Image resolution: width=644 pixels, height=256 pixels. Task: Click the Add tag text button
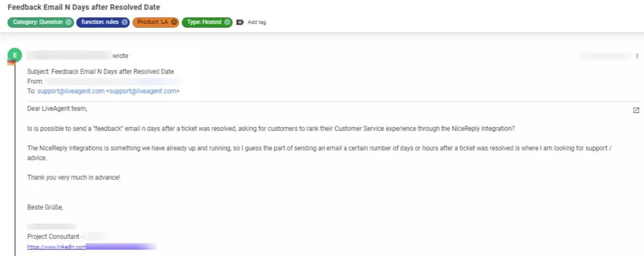click(256, 22)
